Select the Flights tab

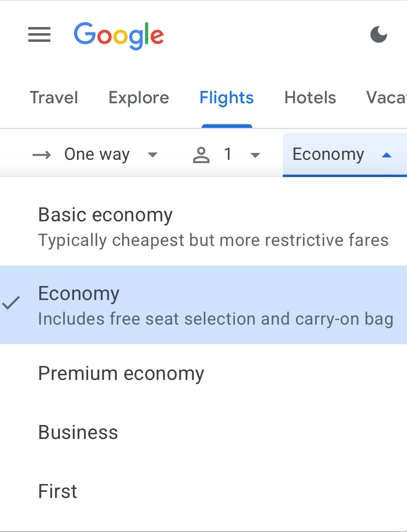227,98
